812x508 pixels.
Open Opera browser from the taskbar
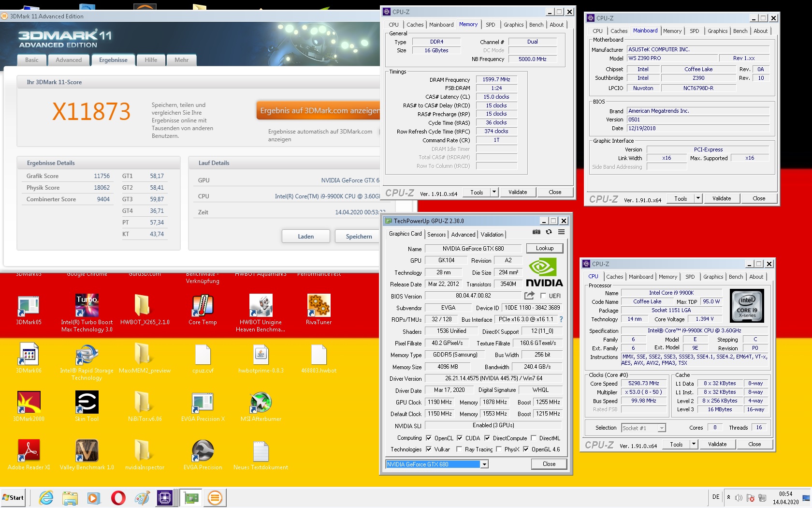118,497
